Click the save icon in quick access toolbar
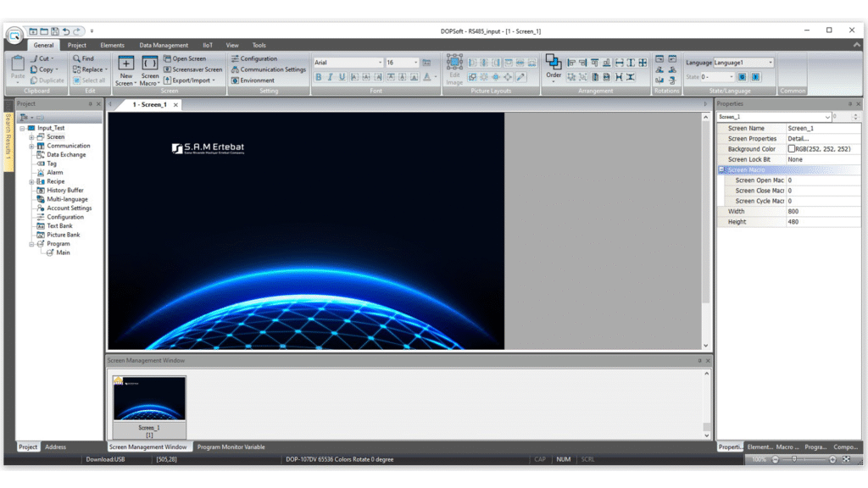868x488 pixels. pyautogui.click(x=54, y=31)
